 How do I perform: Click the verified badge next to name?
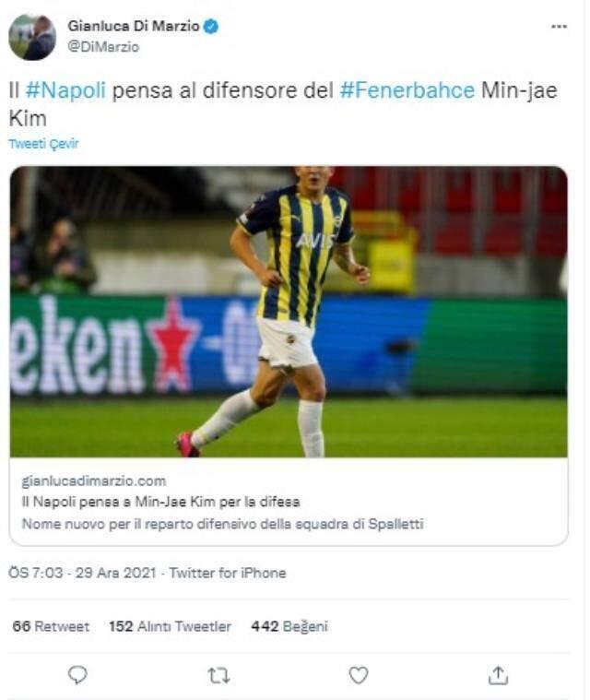(212, 27)
